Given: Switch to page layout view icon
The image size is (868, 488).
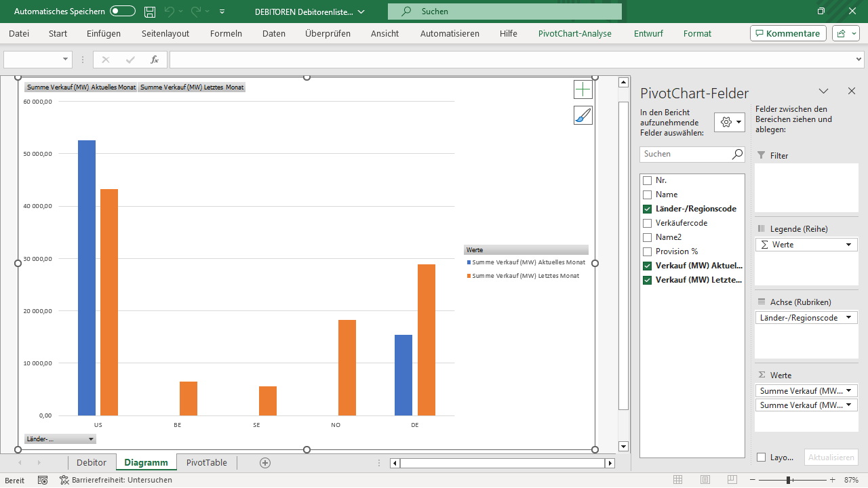Looking at the screenshot, I should 705,480.
